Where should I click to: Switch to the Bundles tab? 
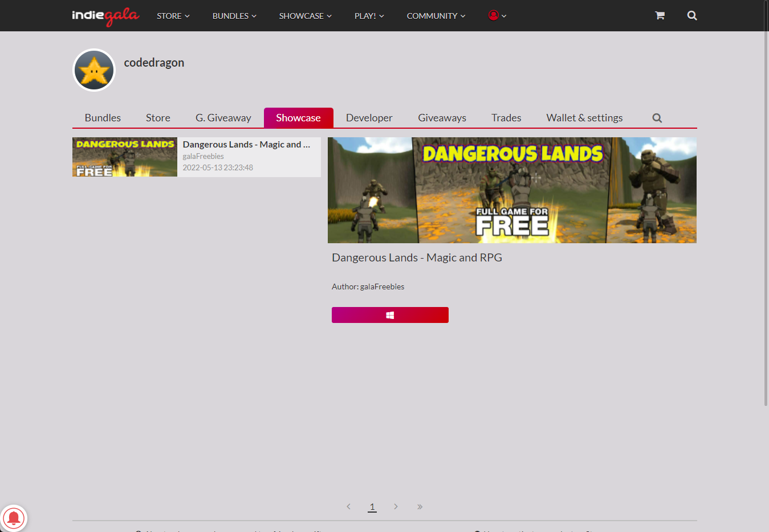pos(103,118)
